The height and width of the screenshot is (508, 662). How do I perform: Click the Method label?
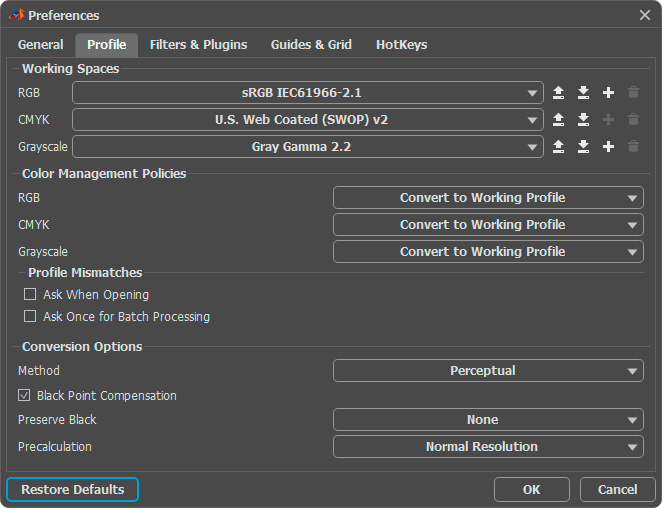pyautogui.click(x=39, y=371)
